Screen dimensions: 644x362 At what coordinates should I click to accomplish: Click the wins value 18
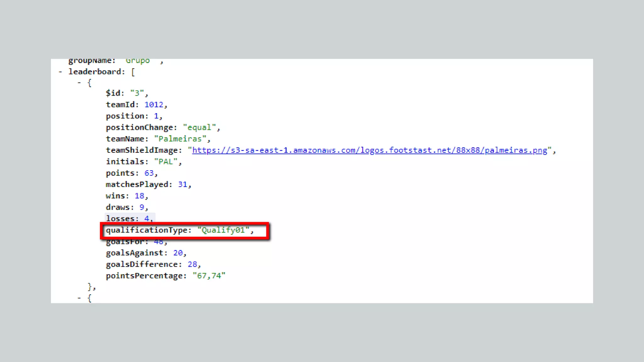pos(139,196)
